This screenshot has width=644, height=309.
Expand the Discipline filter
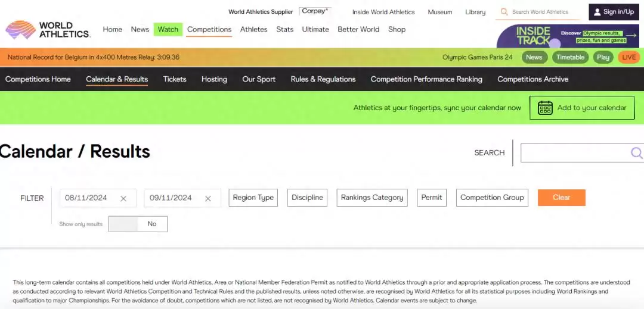(307, 198)
